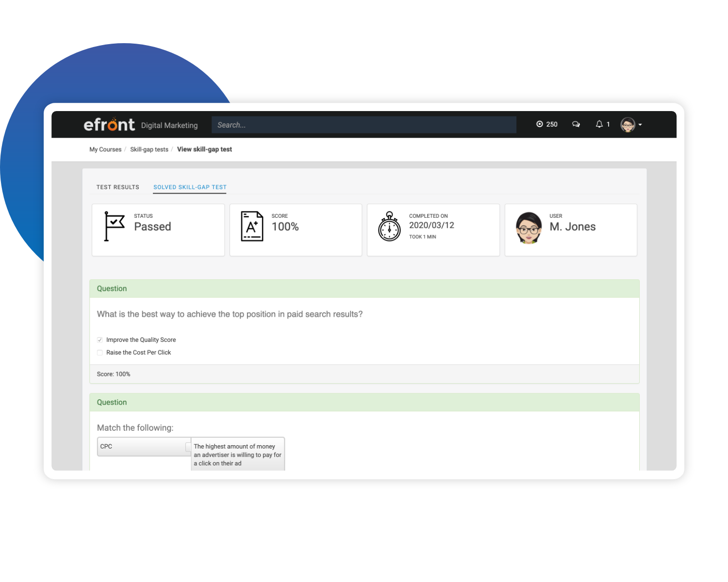Open notifications bell icon

[599, 124]
